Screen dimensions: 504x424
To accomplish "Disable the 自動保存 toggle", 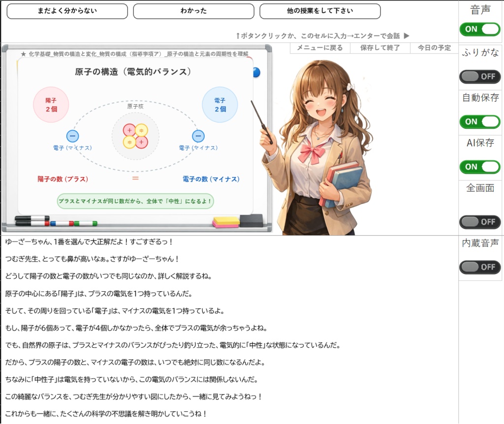I will click(480, 121).
